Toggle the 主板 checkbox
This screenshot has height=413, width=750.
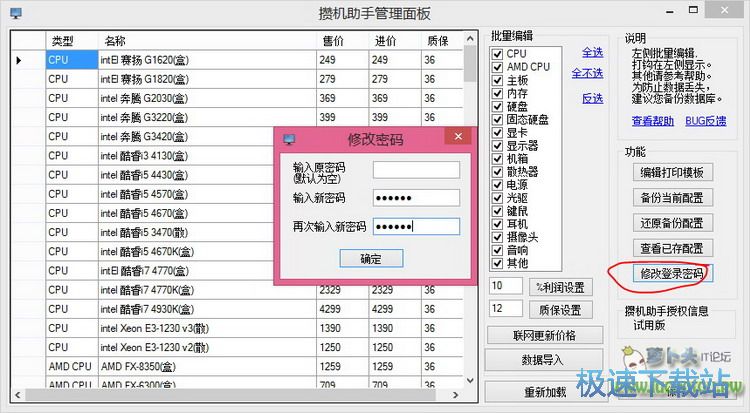(x=497, y=80)
